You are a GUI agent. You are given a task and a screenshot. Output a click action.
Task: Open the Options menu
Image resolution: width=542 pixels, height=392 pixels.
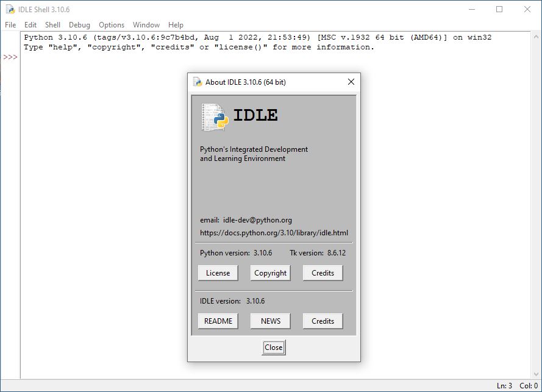[x=112, y=25]
